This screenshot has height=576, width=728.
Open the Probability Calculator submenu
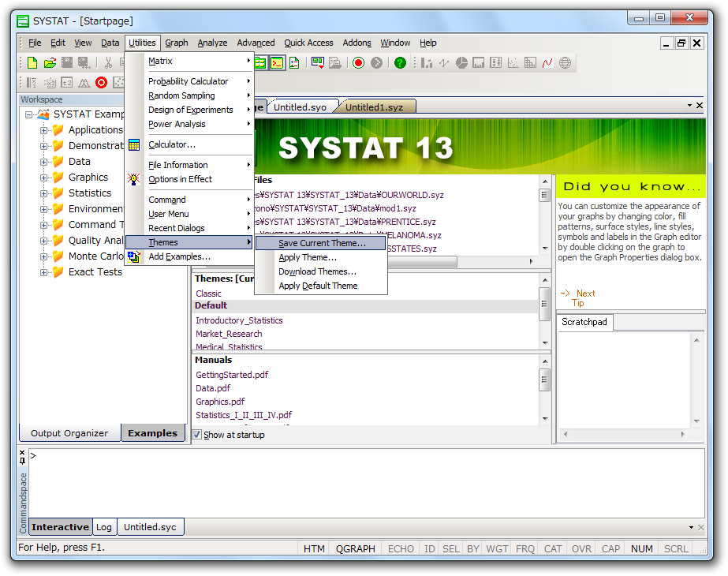(x=189, y=81)
